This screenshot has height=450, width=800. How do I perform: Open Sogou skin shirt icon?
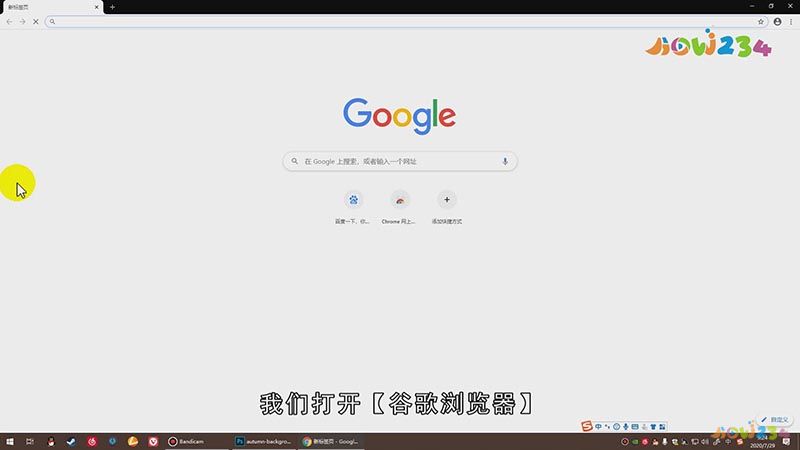point(653,427)
